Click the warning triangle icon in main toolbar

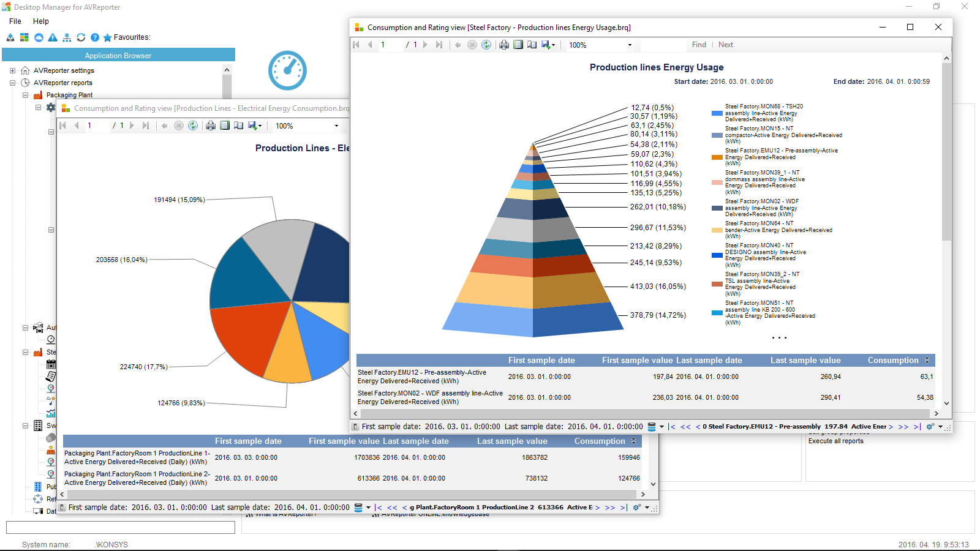point(53,37)
